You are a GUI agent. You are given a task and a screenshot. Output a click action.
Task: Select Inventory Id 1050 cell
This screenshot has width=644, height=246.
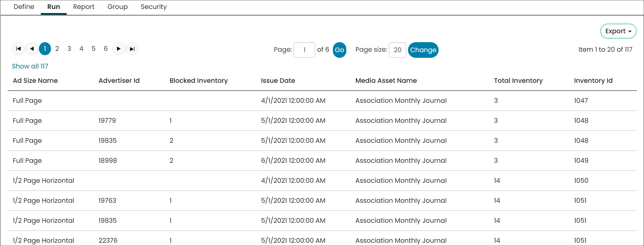pyautogui.click(x=581, y=181)
